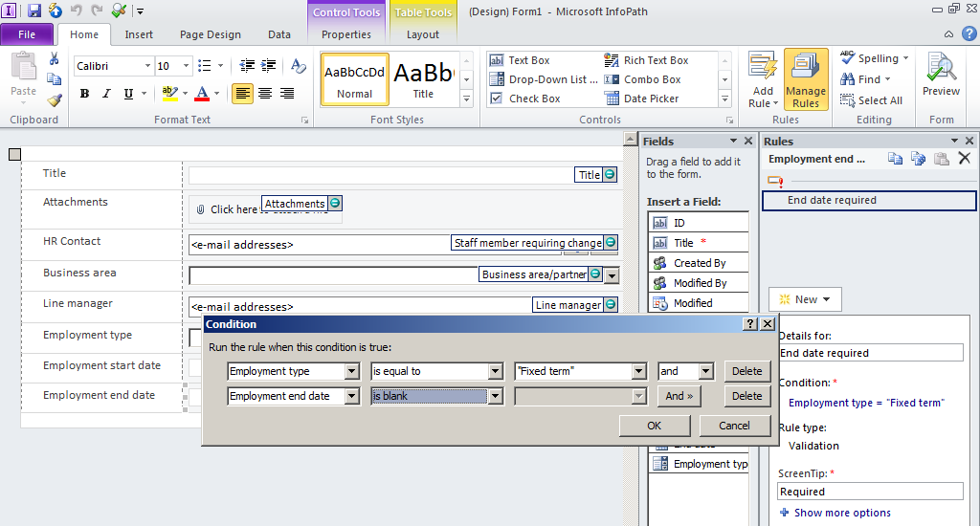This screenshot has height=526, width=980.
Task: Open the font size dropdown
Action: 186,66
